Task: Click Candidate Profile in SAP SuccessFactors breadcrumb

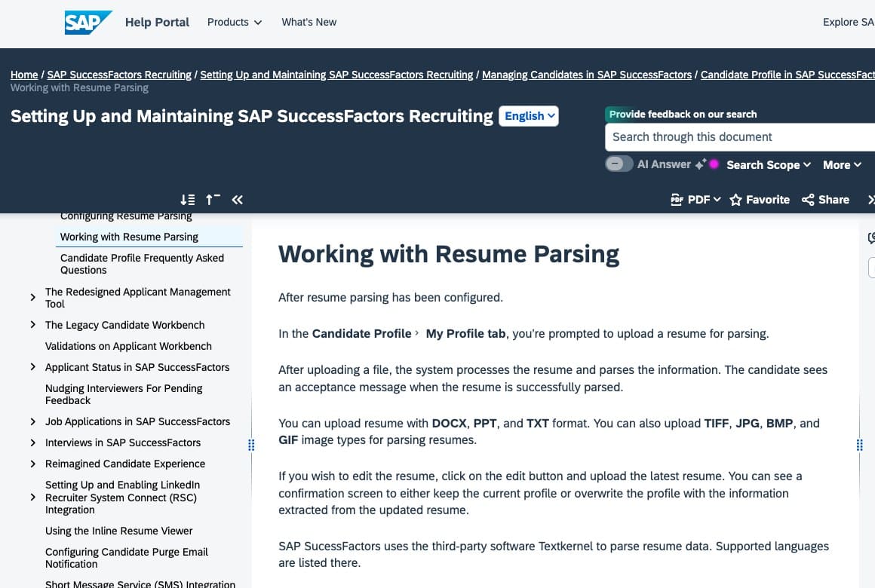Action: [x=787, y=75]
